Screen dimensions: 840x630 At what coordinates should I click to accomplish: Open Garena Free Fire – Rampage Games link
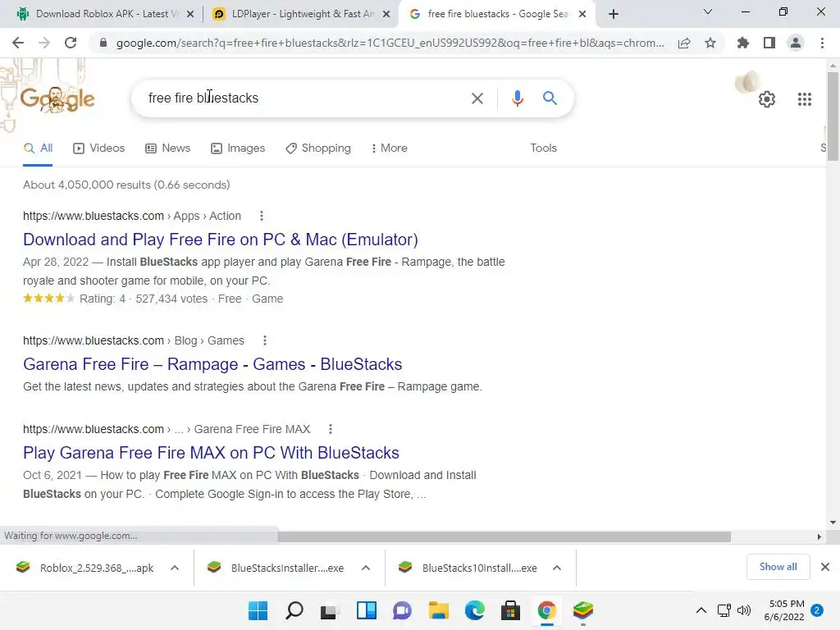pos(212,364)
